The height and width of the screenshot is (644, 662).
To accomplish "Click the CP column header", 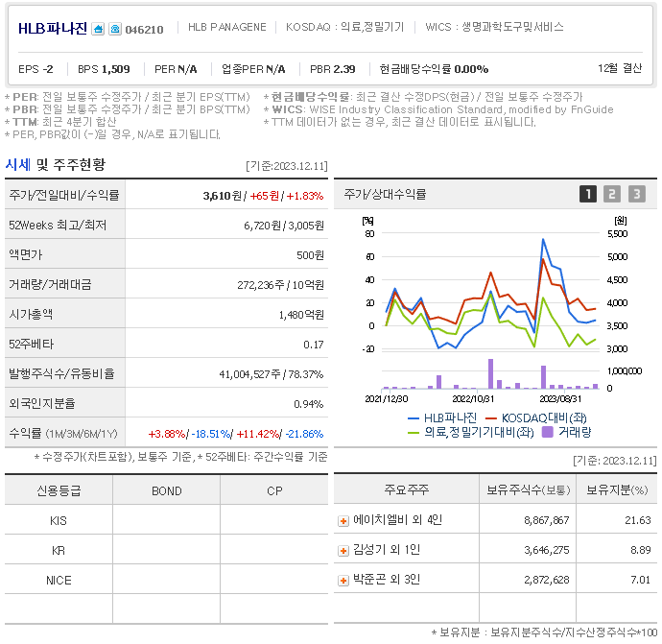I will coord(274,491).
